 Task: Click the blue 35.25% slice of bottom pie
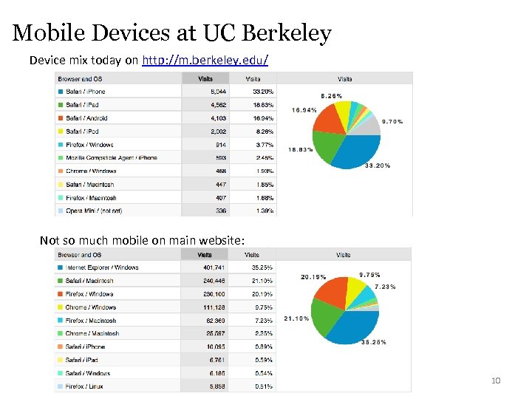(355, 327)
